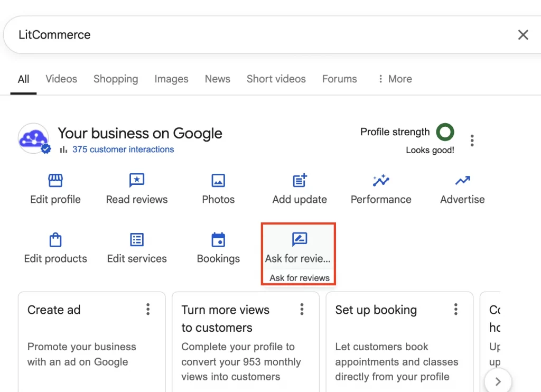Screen dimensions: 541x392
Task: Open the Performance sparkle chart icon
Action: click(381, 180)
